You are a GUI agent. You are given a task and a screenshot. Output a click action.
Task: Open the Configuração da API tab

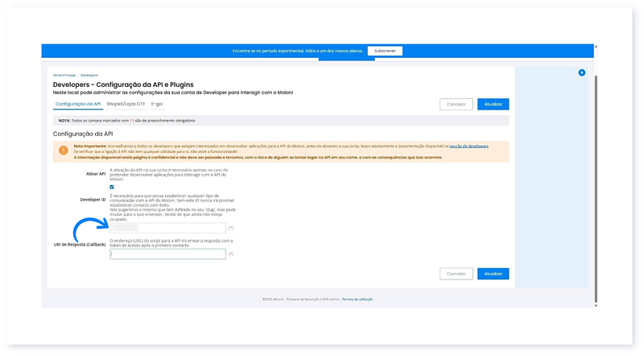pos(78,104)
